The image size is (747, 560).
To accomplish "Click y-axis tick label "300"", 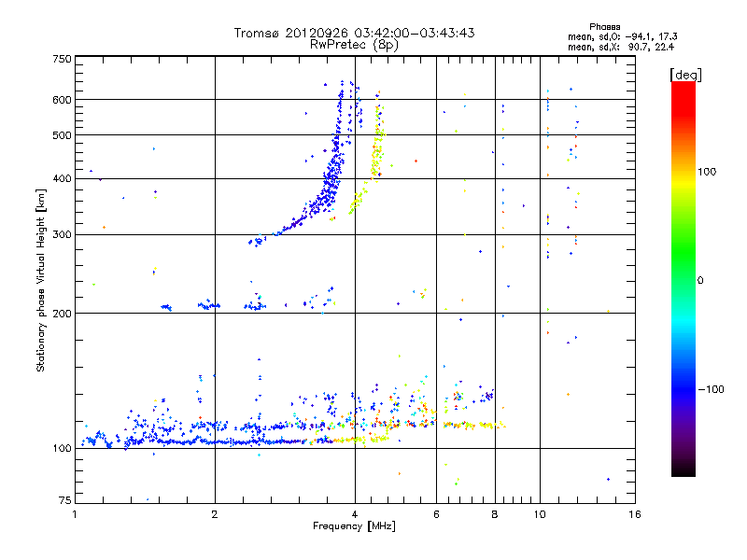I will tap(62, 234).
